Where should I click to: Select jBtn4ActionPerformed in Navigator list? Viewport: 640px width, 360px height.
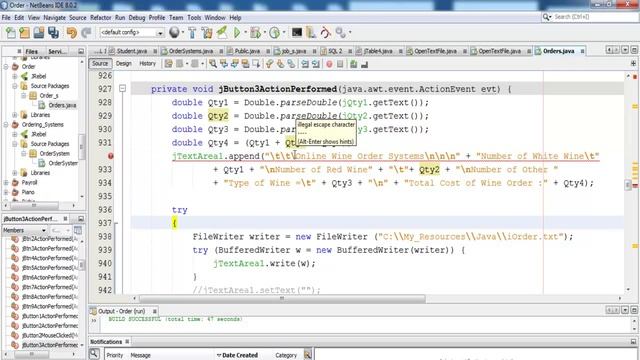[49, 258]
